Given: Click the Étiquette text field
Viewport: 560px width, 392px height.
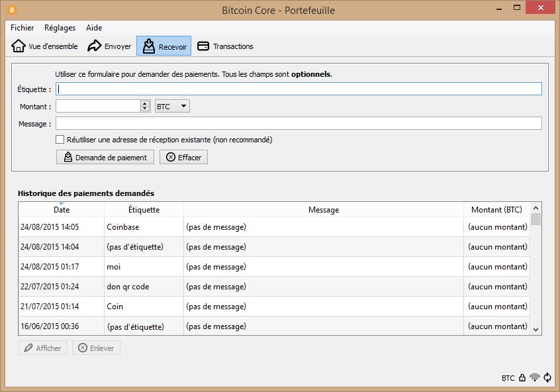Looking at the screenshot, I should [299, 89].
